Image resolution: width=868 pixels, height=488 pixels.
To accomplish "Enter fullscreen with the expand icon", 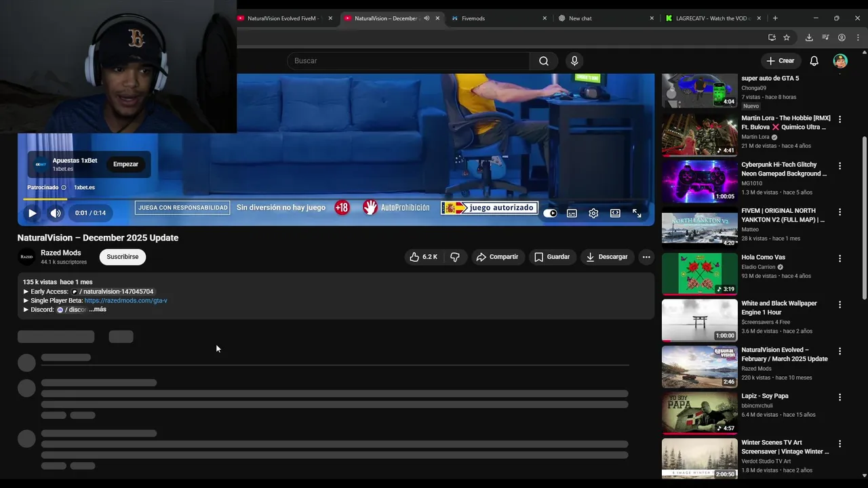I will click(x=637, y=213).
